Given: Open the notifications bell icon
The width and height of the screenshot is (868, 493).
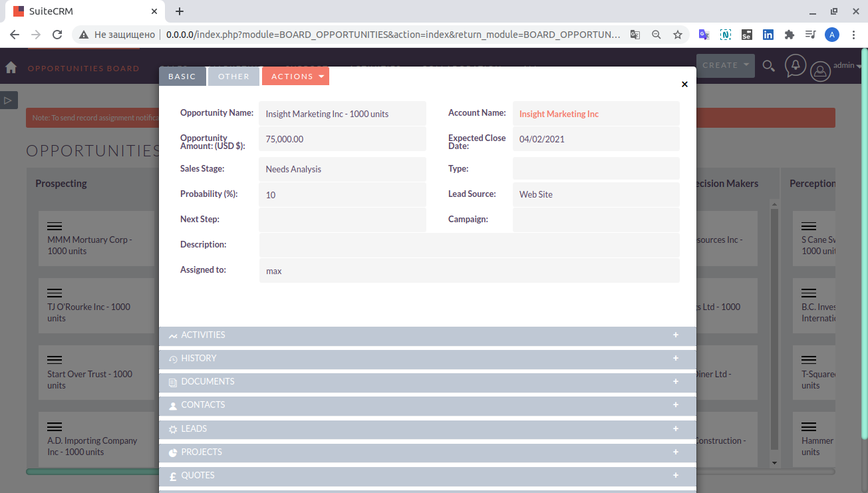Looking at the screenshot, I should (x=796, y=65).
